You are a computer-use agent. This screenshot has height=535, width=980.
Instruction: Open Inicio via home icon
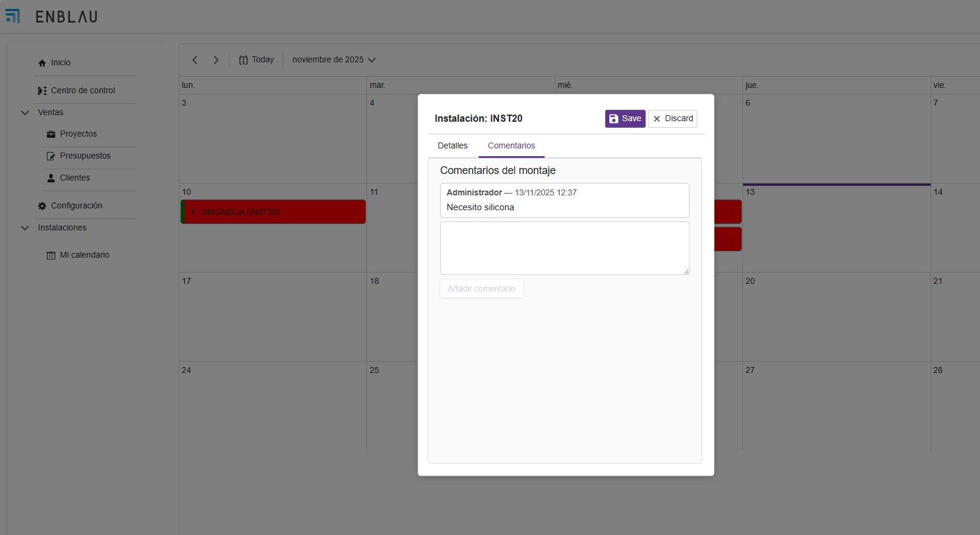tap(42, 63)
